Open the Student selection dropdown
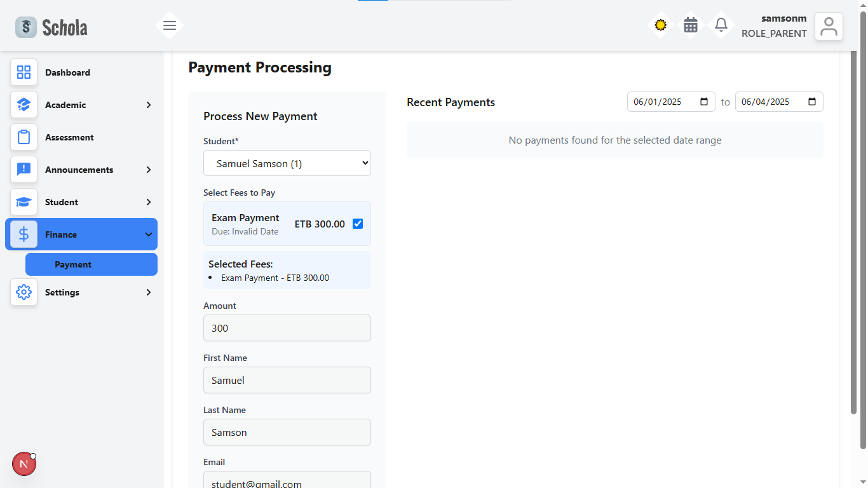 click(287, 163)
